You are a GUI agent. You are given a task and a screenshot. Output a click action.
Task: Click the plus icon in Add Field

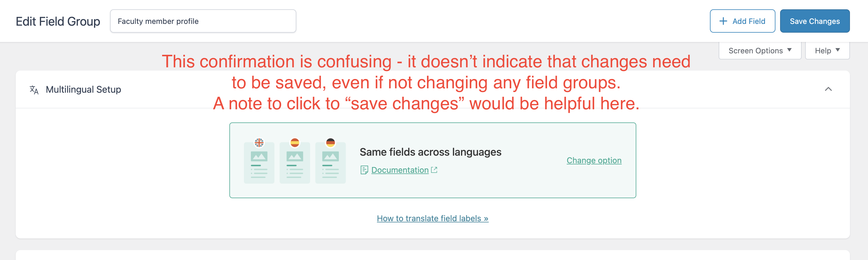point(723,21)
